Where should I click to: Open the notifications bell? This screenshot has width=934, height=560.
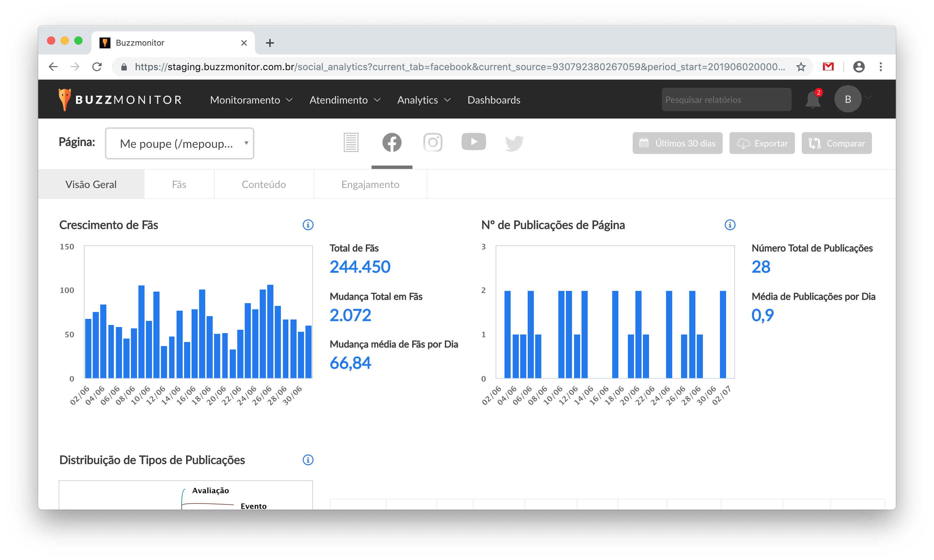[x=813, y=99]
